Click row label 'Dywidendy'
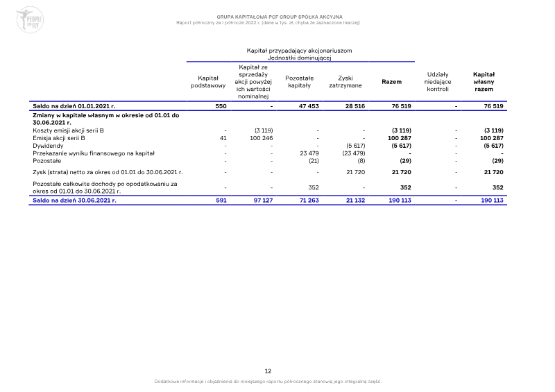Screen dimensions: 555x392 coord(48,146)
